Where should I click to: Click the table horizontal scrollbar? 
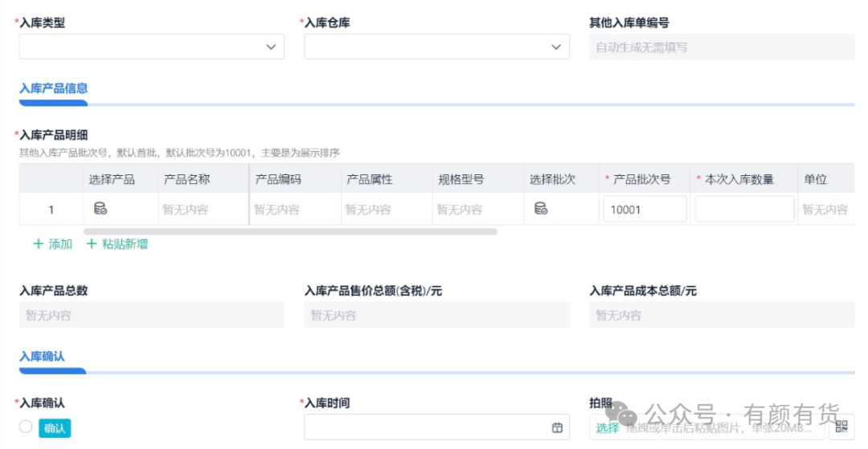tap(289, 231)
